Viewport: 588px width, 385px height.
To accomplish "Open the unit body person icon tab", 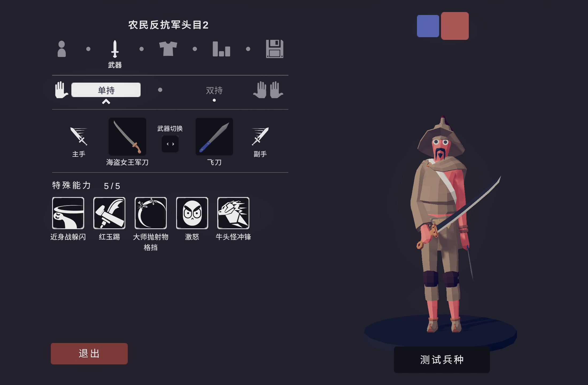I will point(61,49).
